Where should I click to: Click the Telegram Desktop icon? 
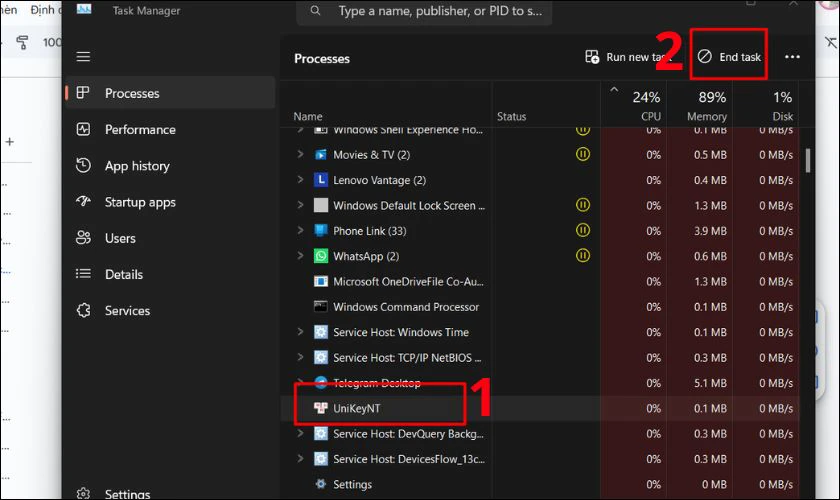click(320, 383)
